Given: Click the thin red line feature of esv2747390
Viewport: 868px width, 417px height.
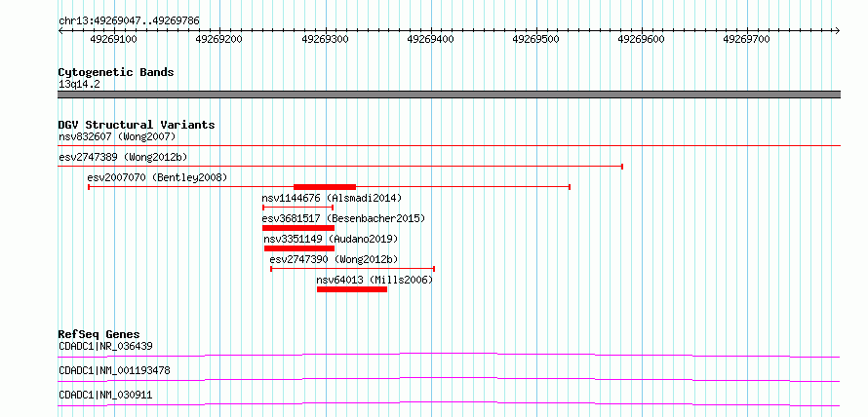Looking at the screenshot, I should 353,269.
